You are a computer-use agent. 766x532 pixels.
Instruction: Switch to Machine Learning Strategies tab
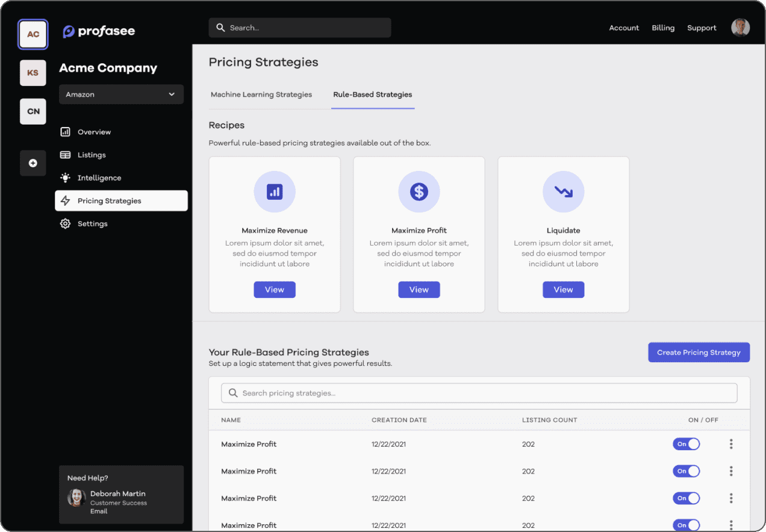(261, 94)
